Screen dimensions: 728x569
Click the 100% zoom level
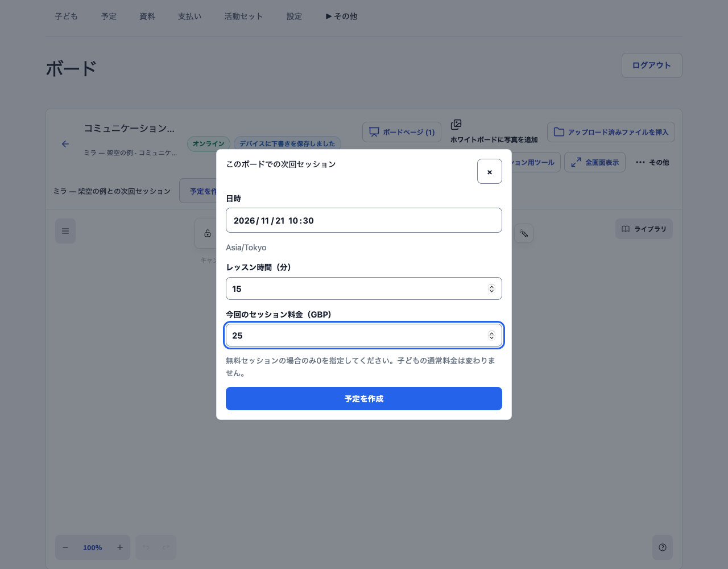pyautogui.click(x=93, y=547)
